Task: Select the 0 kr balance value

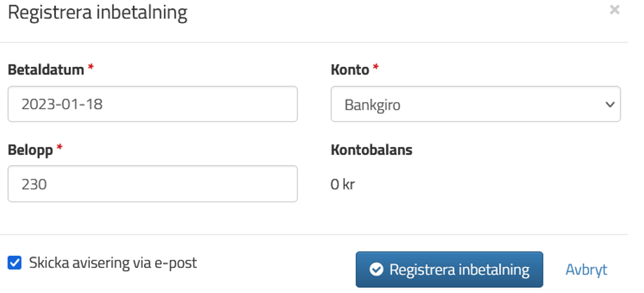Action: pos(342,184)
